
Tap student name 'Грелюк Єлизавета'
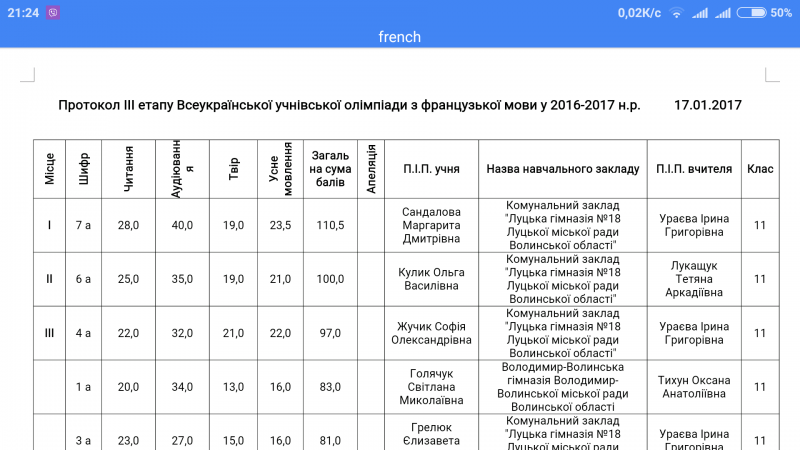point(431,434)
